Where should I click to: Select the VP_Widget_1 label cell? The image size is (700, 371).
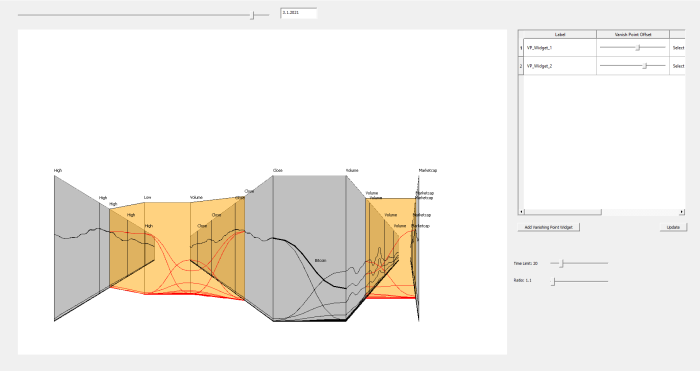[x=560, y=48]
